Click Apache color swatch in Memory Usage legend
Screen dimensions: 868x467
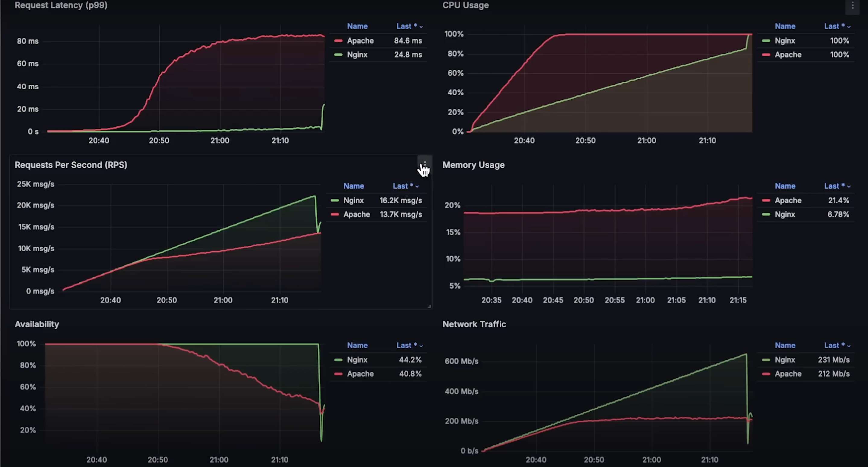(x=766, y=201)
